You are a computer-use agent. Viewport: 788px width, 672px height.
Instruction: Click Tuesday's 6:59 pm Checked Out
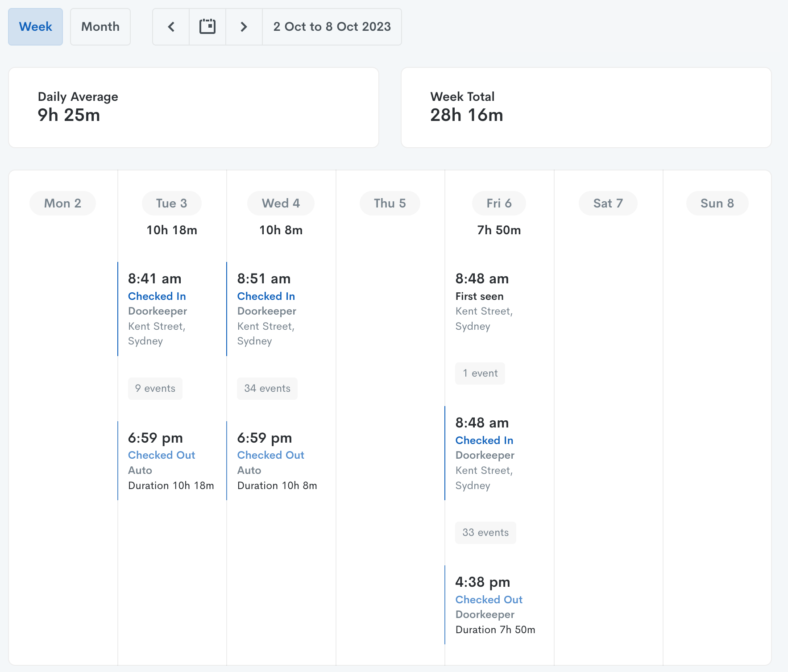(x=162, y=455)
